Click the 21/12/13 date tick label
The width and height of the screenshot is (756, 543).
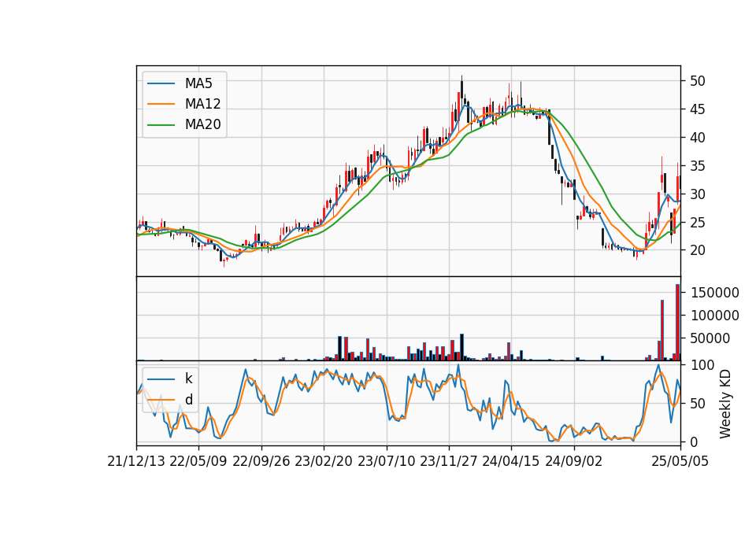coord(136,461)
